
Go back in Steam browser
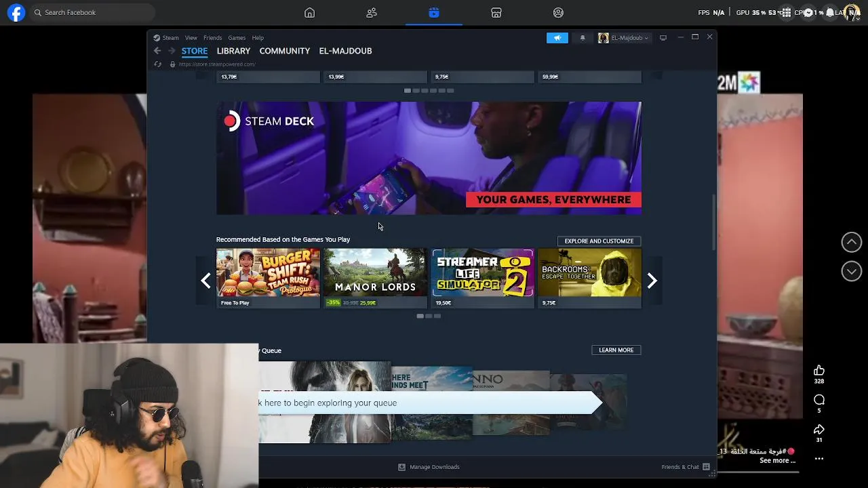157,51
